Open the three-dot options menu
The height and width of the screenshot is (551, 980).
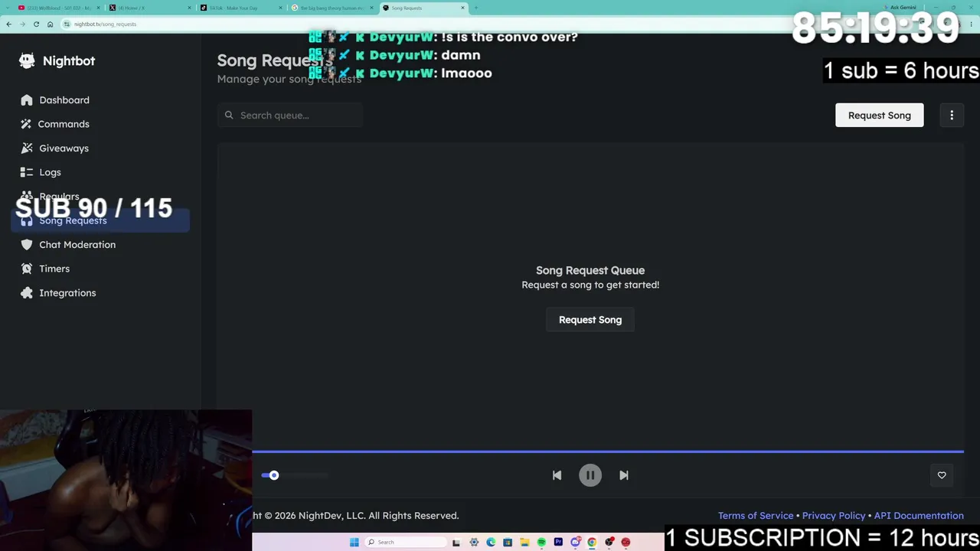(952, 116)
